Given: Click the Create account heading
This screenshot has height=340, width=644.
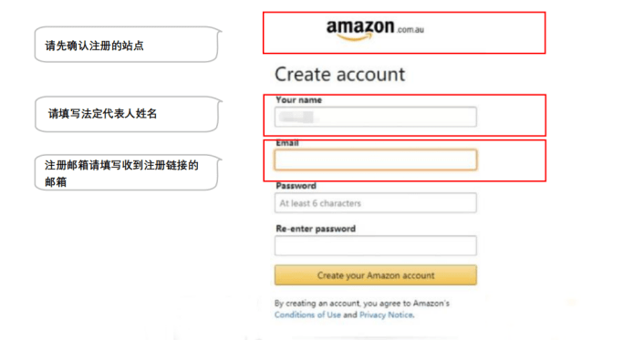Looking at the screenshot, I should pyautogui.click(x=339, y=75).
